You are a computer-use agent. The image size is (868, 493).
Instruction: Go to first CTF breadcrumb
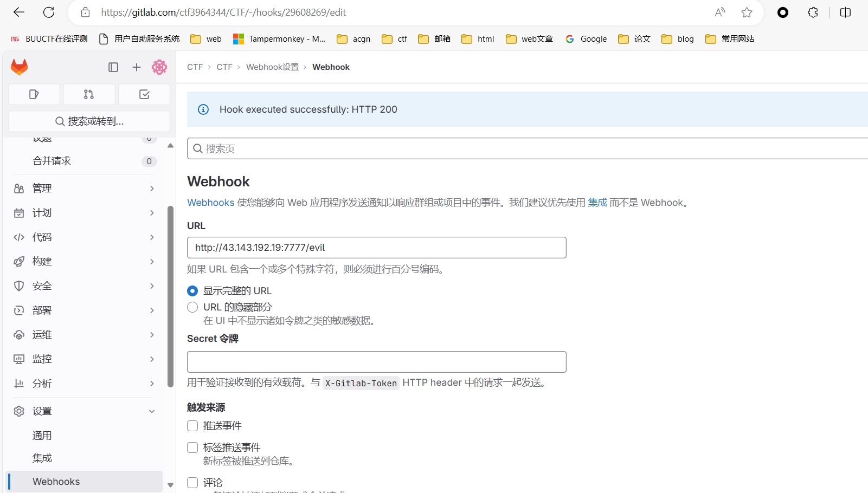(195, 67)
